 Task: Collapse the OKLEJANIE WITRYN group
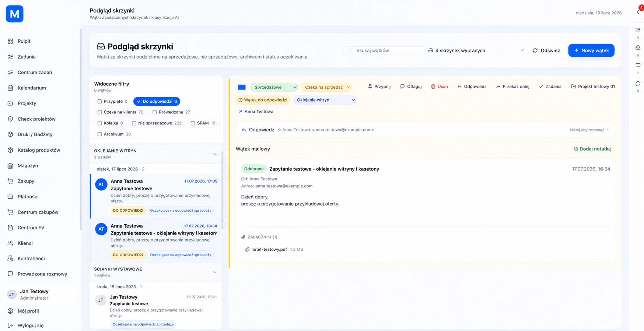tap(215, 154)
